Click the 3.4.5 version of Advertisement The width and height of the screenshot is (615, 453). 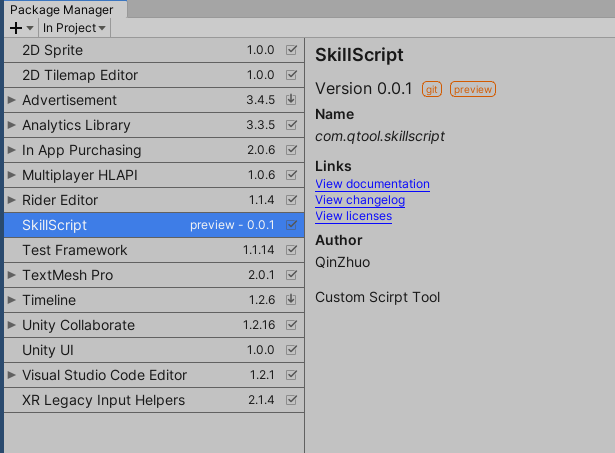click(x=260, y=100)
